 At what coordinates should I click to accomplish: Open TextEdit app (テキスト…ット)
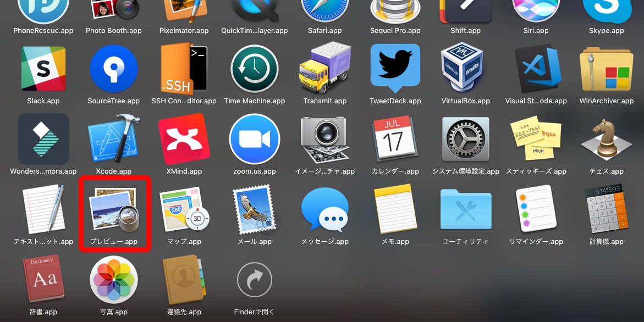pos(43,209)
